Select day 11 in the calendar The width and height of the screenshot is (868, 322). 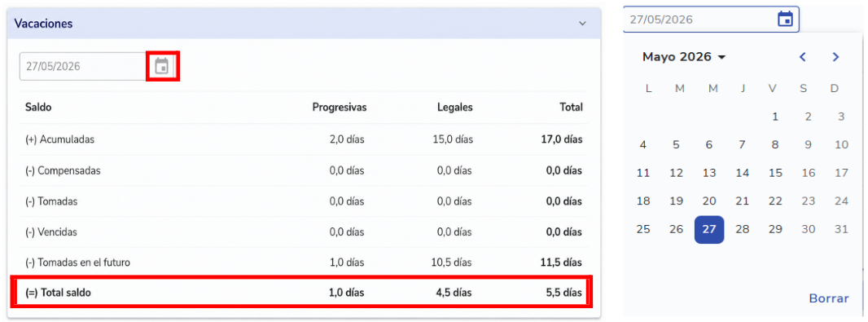642,173
